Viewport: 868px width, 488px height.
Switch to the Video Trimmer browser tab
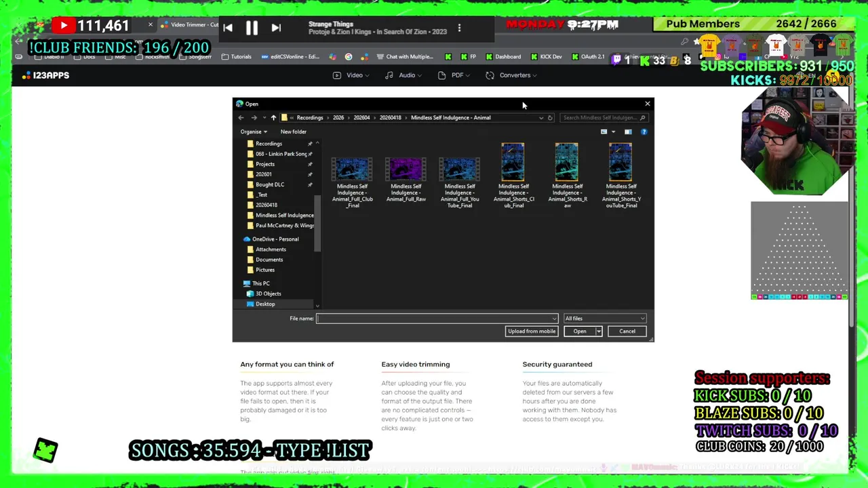[190, 25]
